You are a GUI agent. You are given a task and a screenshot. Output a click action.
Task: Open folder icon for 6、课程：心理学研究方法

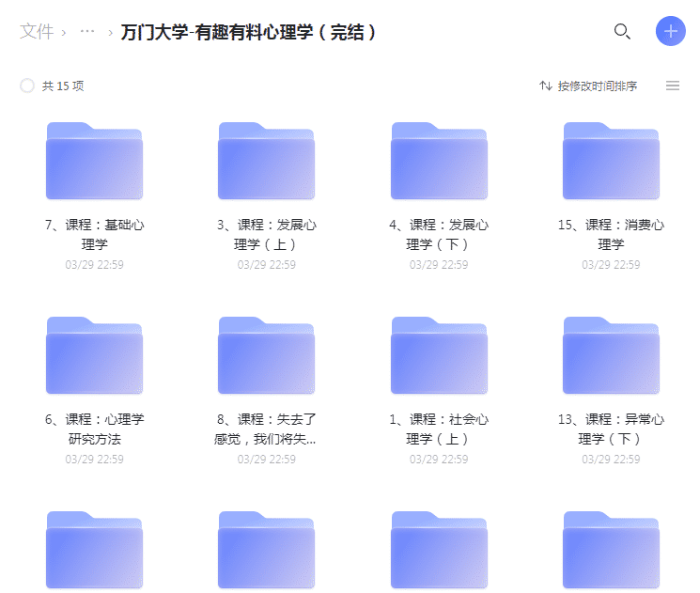point(94,355)
